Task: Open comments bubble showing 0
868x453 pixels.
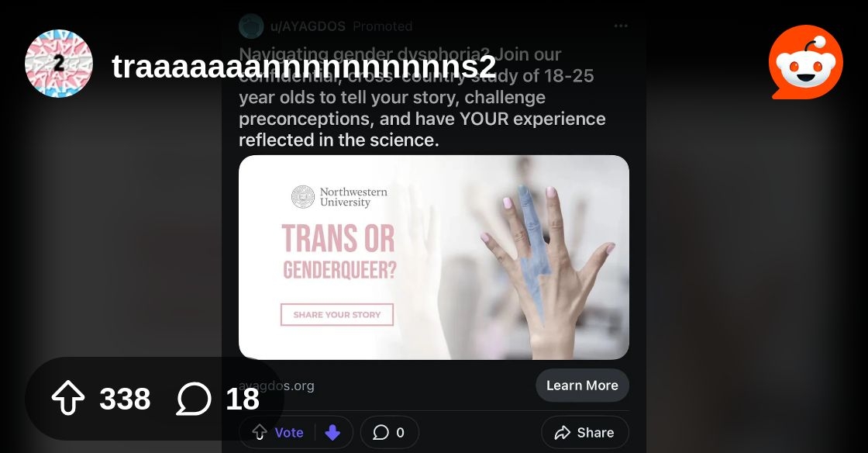Action: 389,433
